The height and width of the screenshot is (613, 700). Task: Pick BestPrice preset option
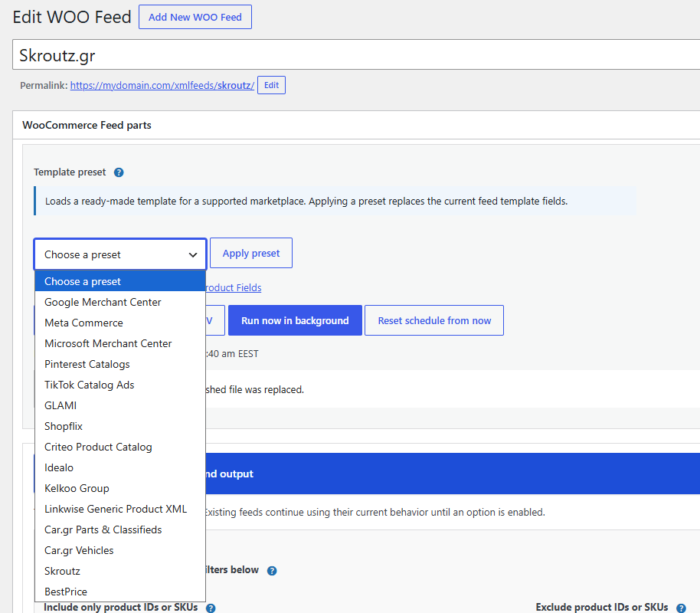point(120,592)
